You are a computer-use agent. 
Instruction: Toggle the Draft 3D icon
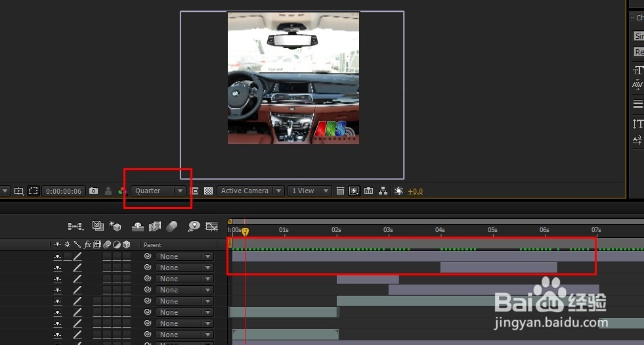[115, 226]
